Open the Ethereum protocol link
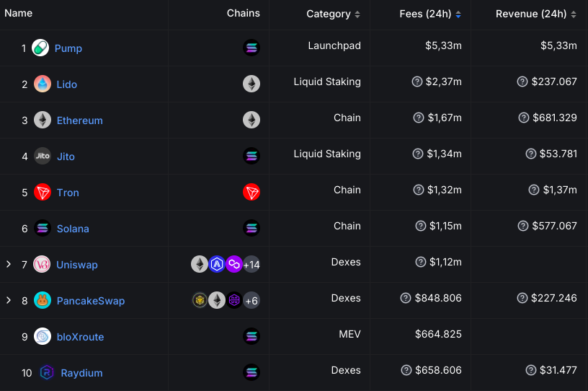 79,120
